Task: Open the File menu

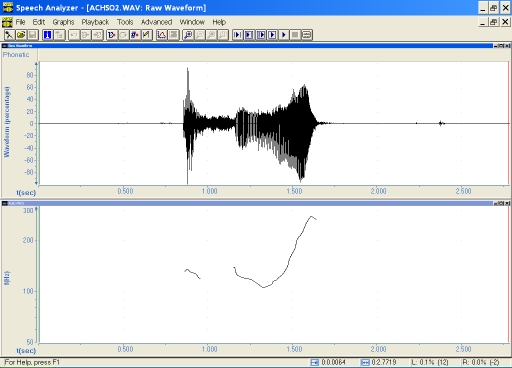Action: (20, 22)
